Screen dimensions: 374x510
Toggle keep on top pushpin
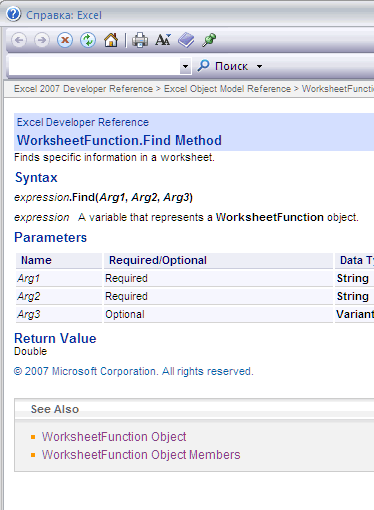(x=209, y=40)
